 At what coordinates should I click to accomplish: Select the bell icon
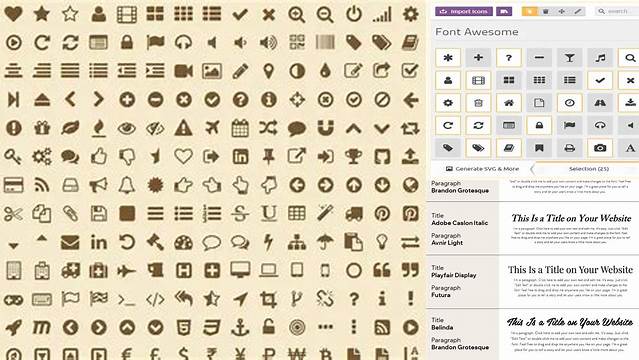point(127,185)
